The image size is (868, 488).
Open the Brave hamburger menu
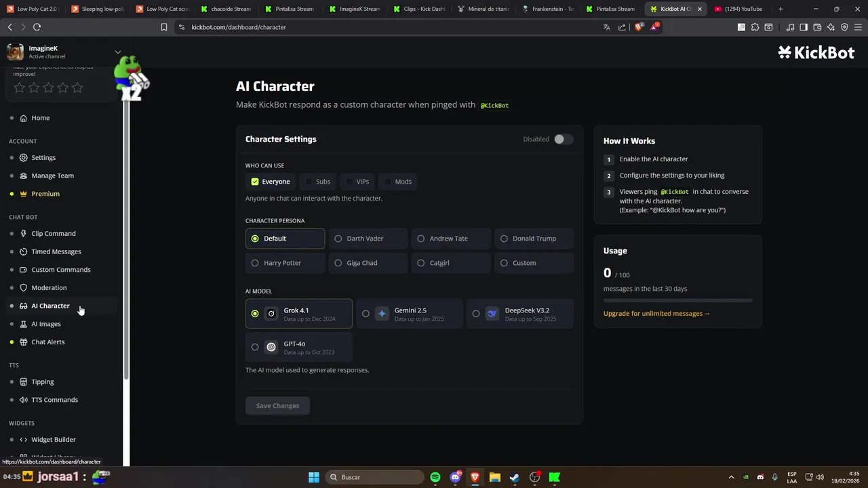click(858, 27)
